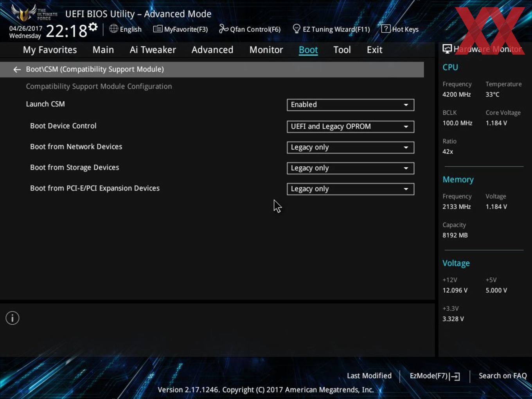The height and width of the screenshot is (399, 532).
Task: Select Boot from Storage Devices label
Action: click(x=74, y=167)
